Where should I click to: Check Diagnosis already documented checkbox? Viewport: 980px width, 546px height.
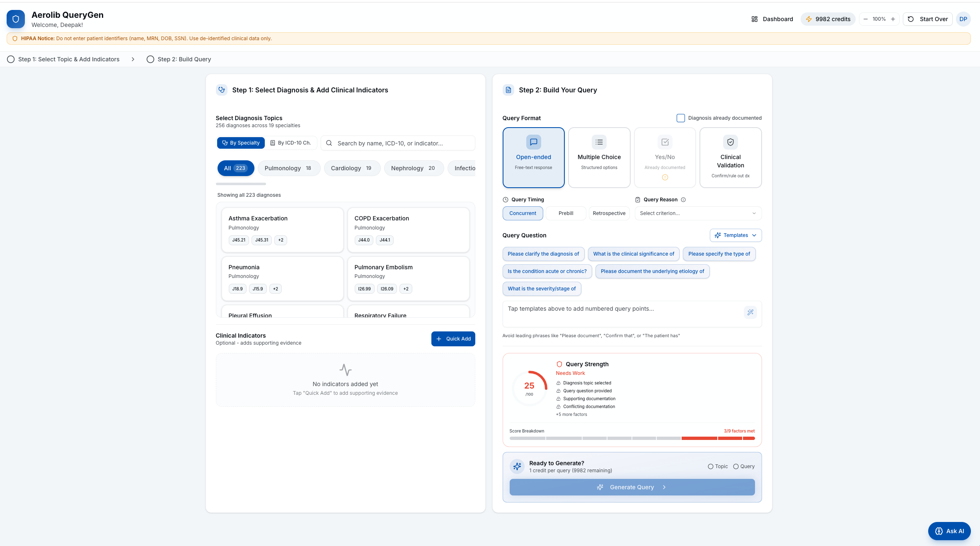click(x=680, y=118)
